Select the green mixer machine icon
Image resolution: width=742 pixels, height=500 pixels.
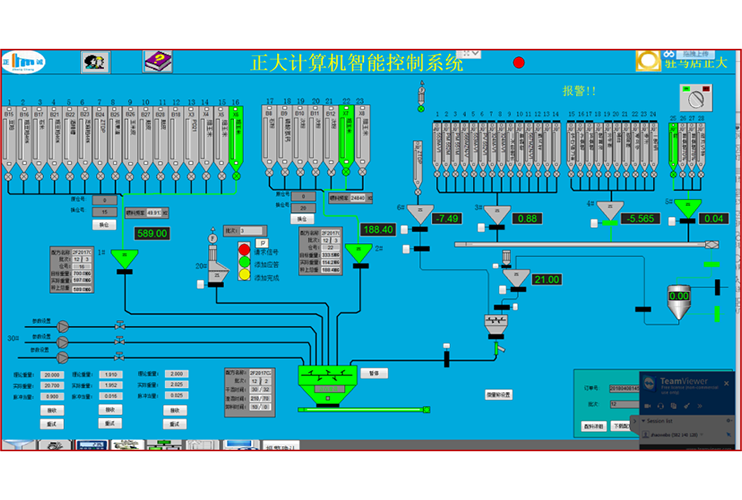click(327, 380)
